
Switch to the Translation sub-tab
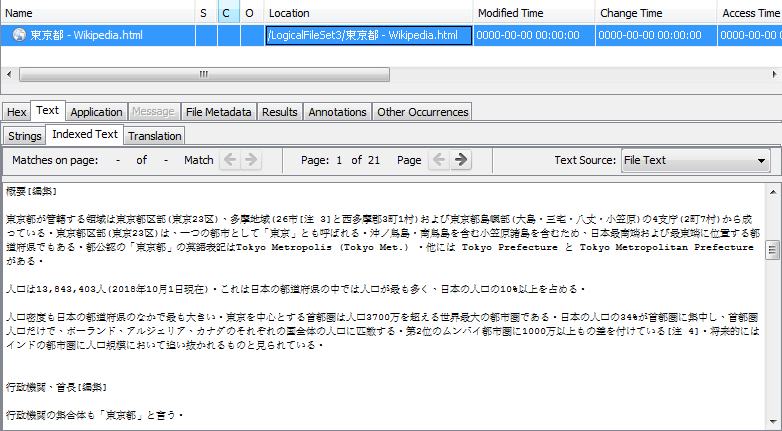tap(155, 135)
